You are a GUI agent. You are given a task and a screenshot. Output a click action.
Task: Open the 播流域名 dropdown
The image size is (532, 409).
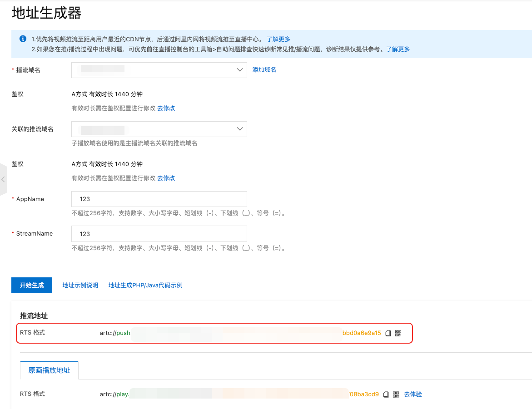[159, 70]
